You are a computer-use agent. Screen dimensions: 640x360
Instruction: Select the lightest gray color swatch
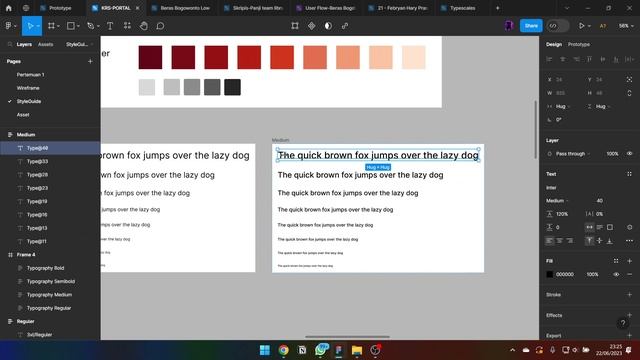coord(147,87)
